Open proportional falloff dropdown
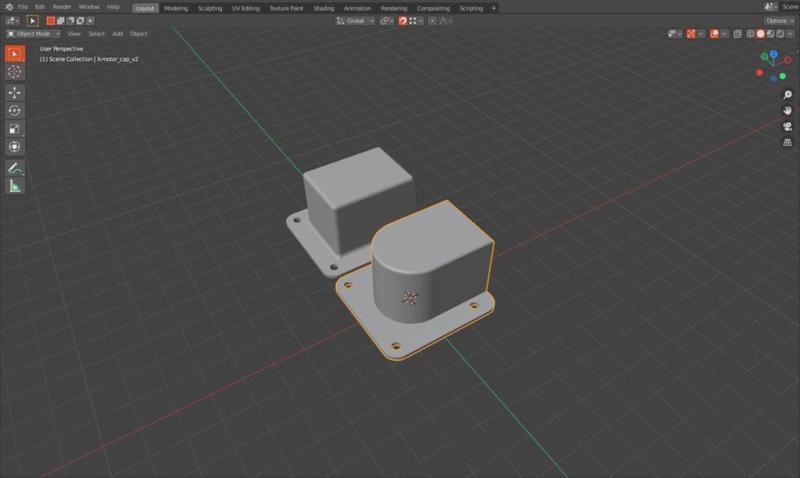The height and width of the screenshot is (478, 800). 446,21
